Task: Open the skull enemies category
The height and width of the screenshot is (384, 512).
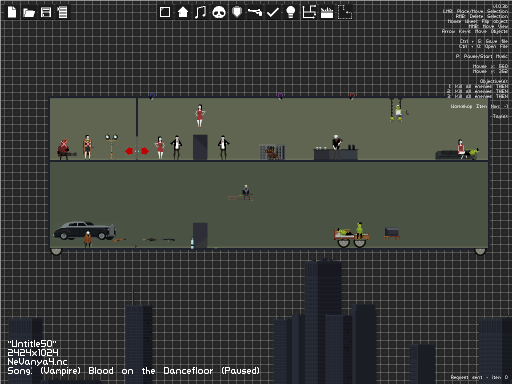Action: (219, 13)
